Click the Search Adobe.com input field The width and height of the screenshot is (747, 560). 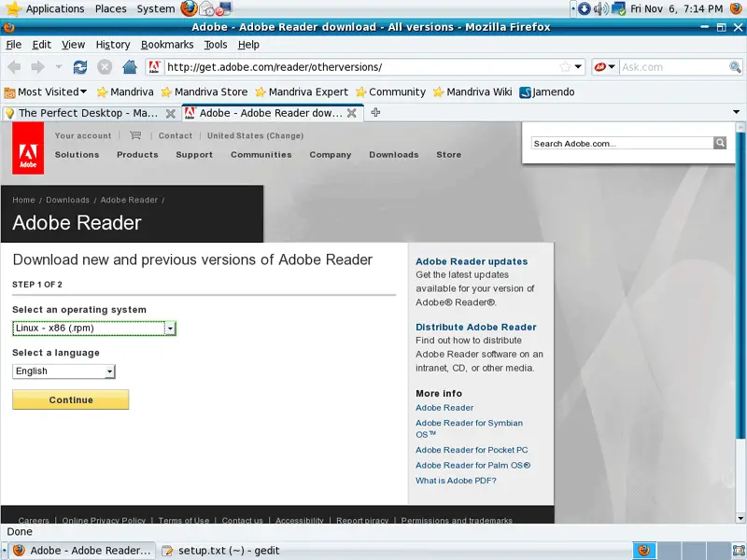pos(622,144)
